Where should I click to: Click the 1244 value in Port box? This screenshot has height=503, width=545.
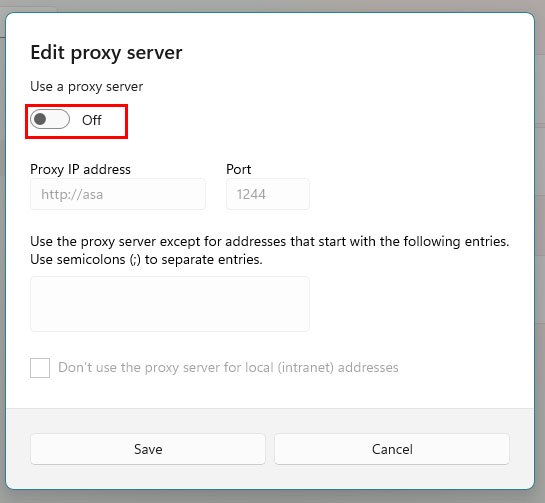pos(251,194)
